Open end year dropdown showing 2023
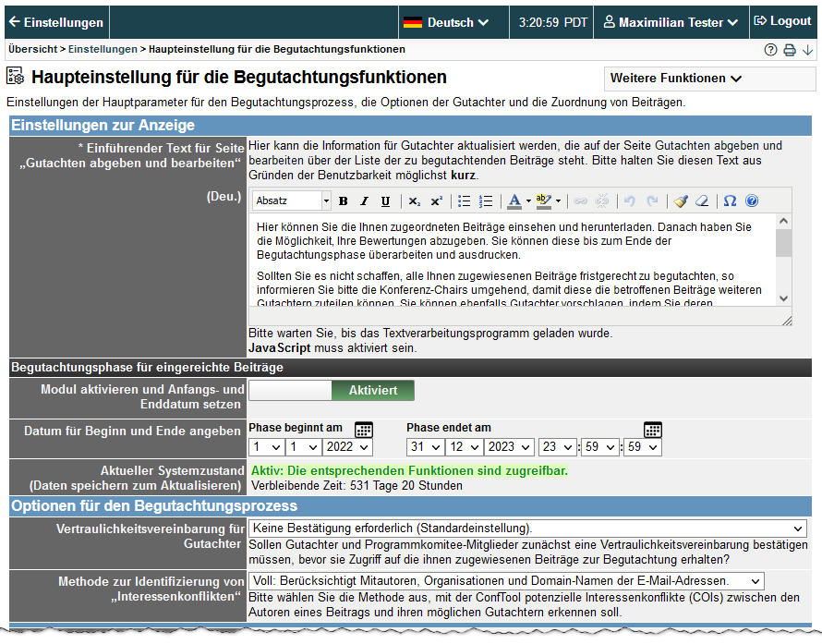This screenshot has height=644, width=822. point(510,447)
